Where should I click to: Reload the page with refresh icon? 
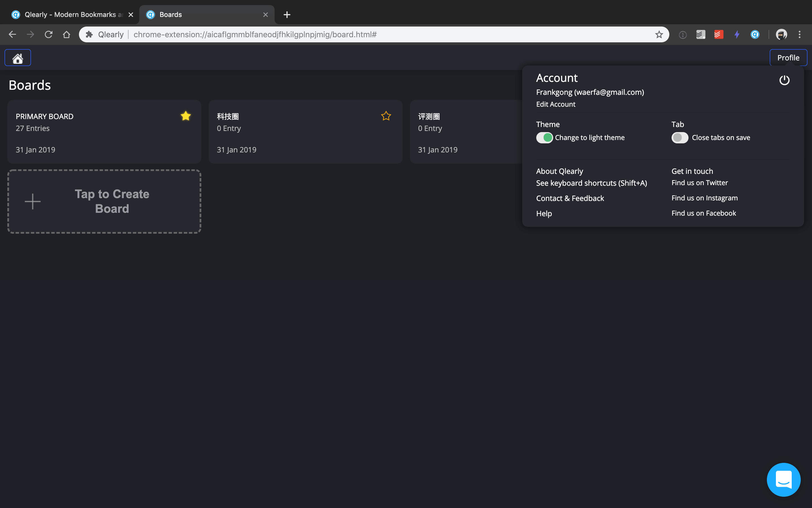click(49, 34)
